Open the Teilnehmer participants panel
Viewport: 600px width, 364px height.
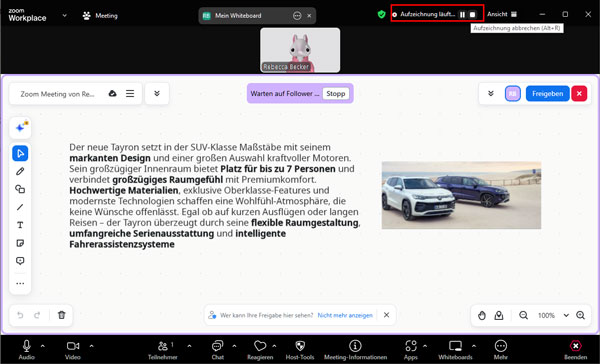(x=163, y=349)
